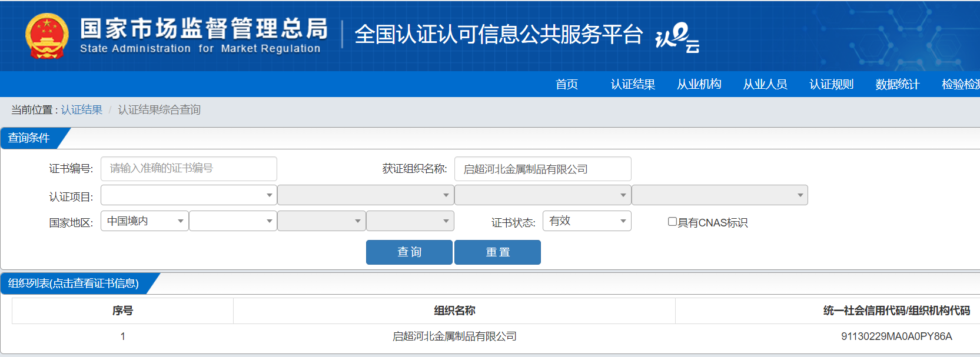Screen dimensions: 980x357
Task: Select 从业人员 in the navigation bar
Action: click(765, 84)
